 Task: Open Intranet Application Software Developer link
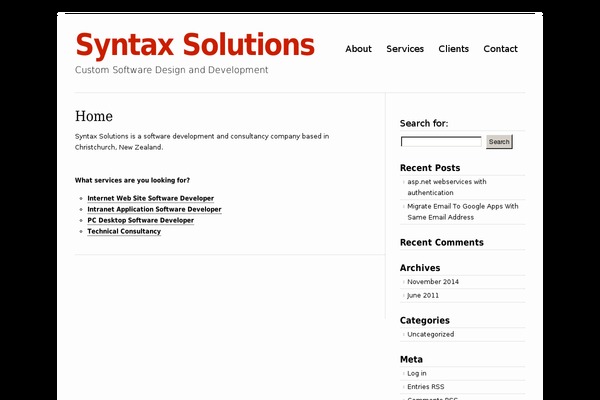(154, 209)
